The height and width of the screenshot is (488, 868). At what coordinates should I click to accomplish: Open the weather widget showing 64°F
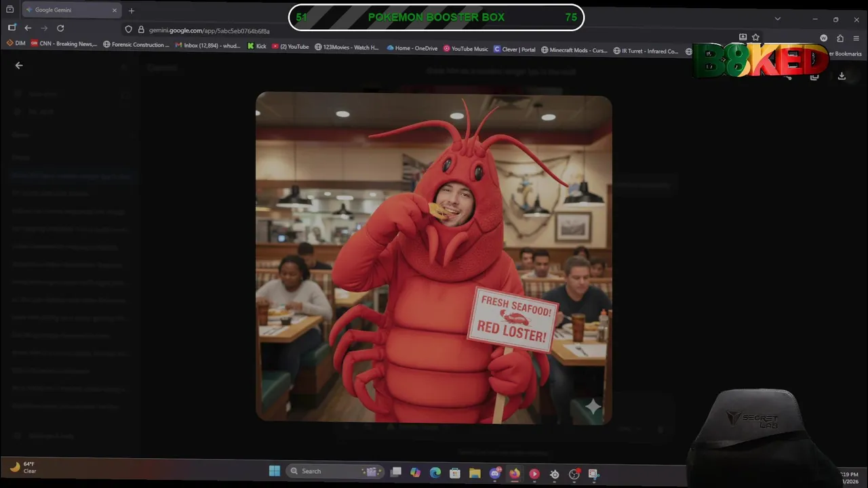tap(23, 467)
